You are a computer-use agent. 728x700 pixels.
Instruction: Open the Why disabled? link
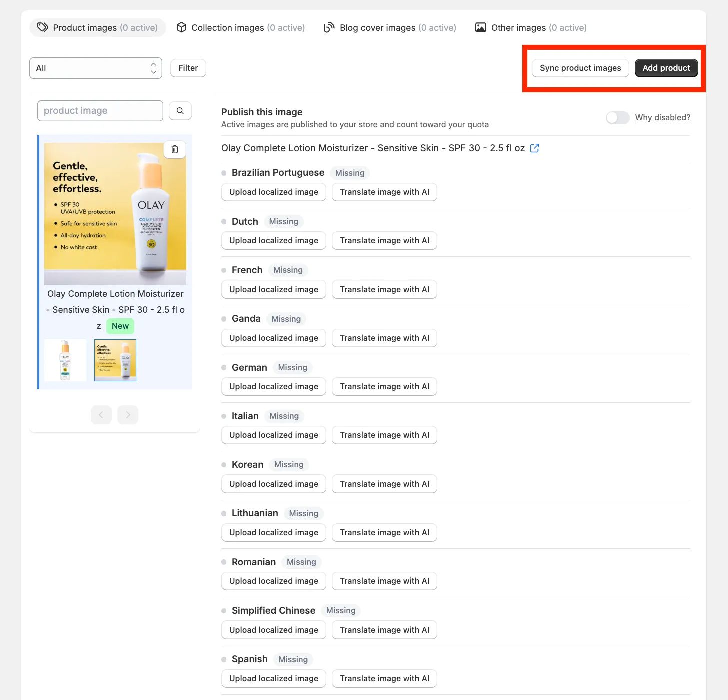tap(663, 118)
